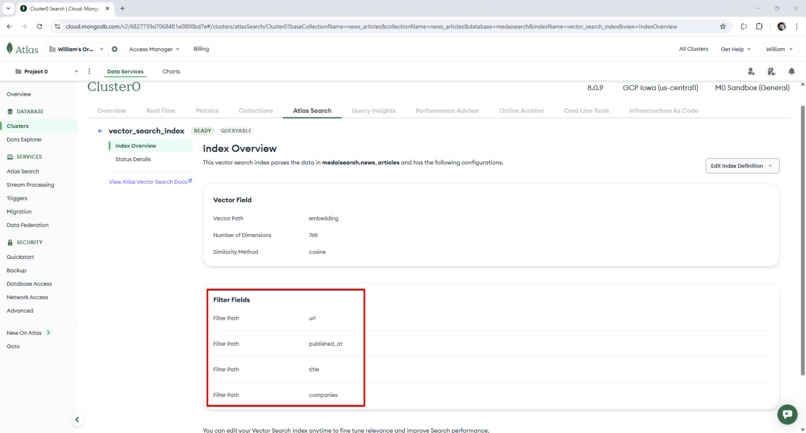This screenshot has width=806, height=433.
Task: Go back using vector_search_index arrow
Action: click(x=100, y=131)
